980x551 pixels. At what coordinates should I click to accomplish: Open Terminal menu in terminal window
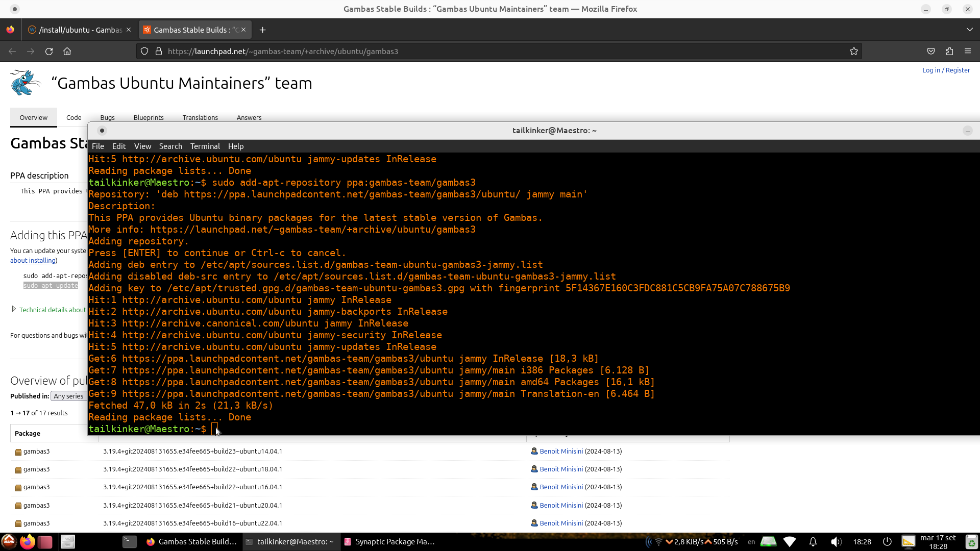pos(205,146)
